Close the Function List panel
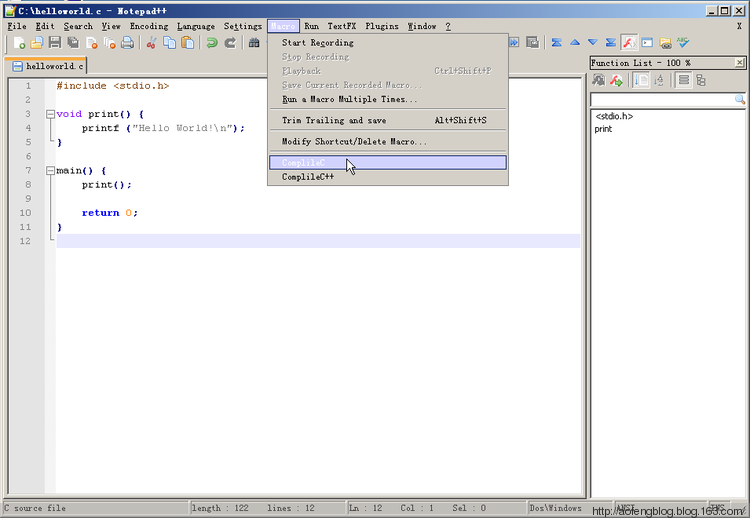This screenshot has width=750, height=518. (x=740, y=63)
